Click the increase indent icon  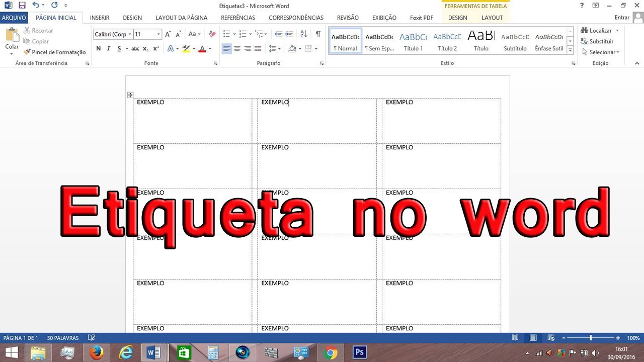289,34
